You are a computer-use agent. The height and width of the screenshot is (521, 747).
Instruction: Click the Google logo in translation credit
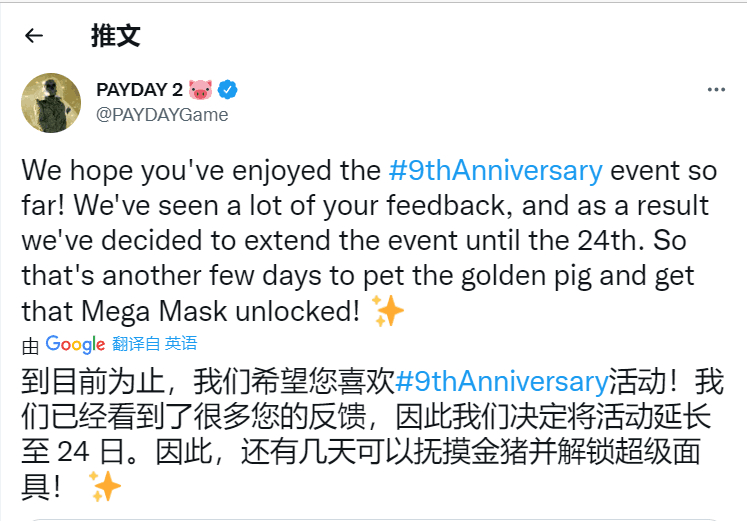pyautogui.click(x=75, y=344)
